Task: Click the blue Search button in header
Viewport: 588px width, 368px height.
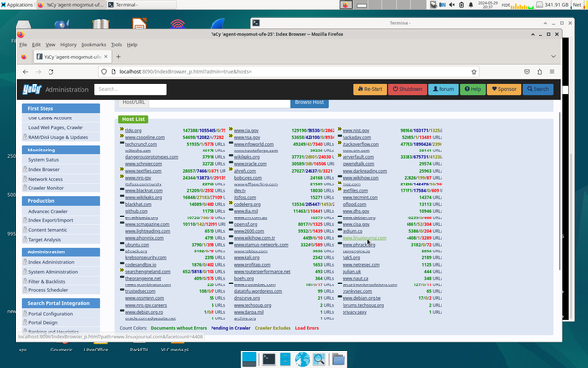Action: [538, 89]
